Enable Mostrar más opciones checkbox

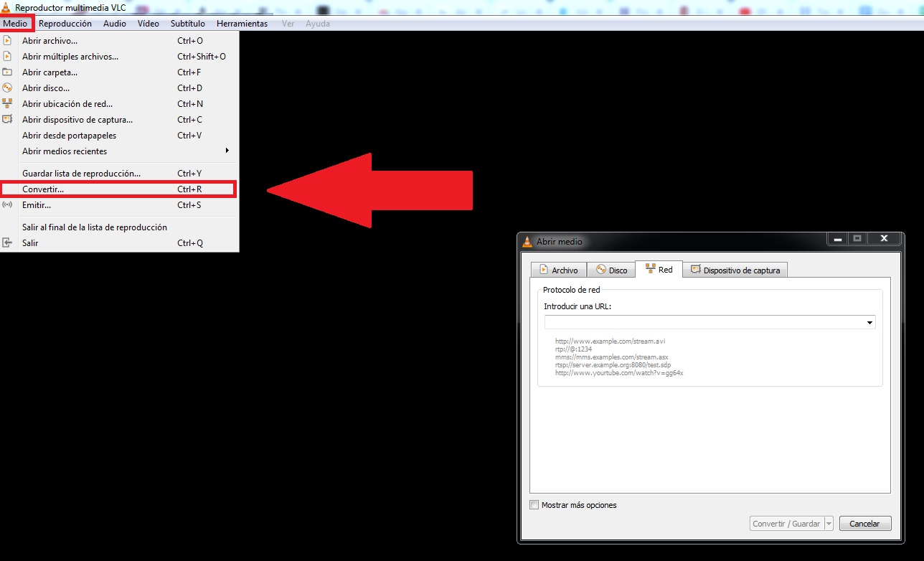tap(534, 505)
